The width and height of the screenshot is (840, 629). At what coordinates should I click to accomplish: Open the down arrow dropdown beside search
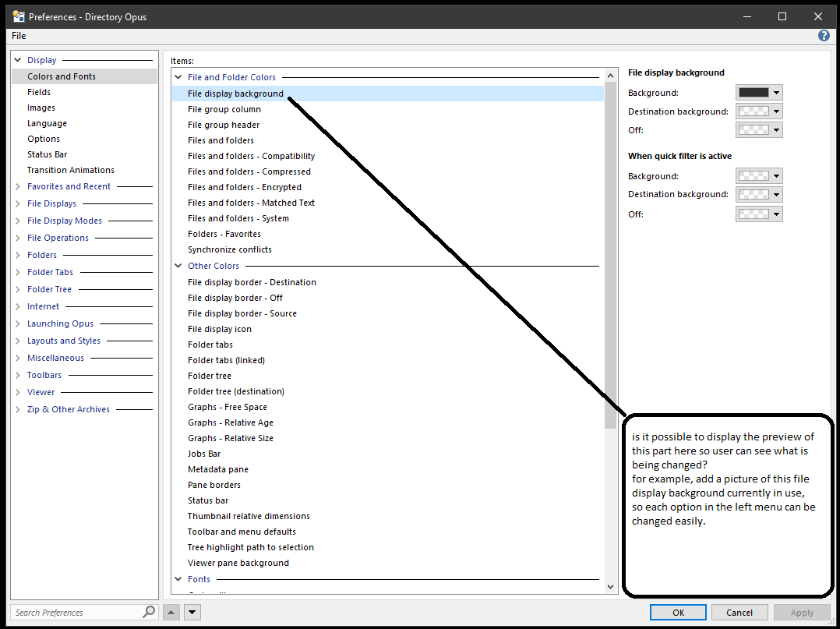click(192, 612)
